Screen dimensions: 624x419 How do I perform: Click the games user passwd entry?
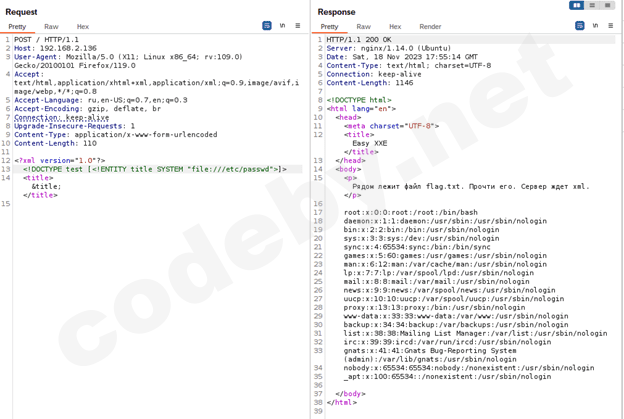point(445,255)
